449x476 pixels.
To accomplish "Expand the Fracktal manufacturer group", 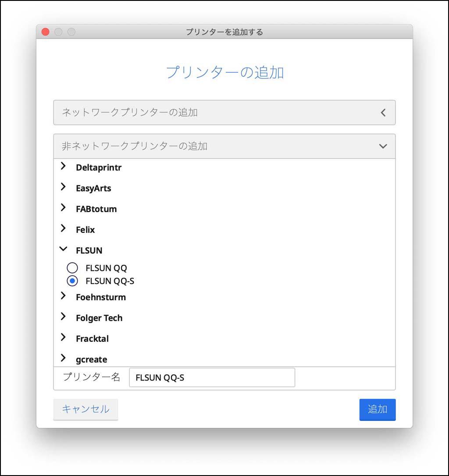I will click(63, 337).
